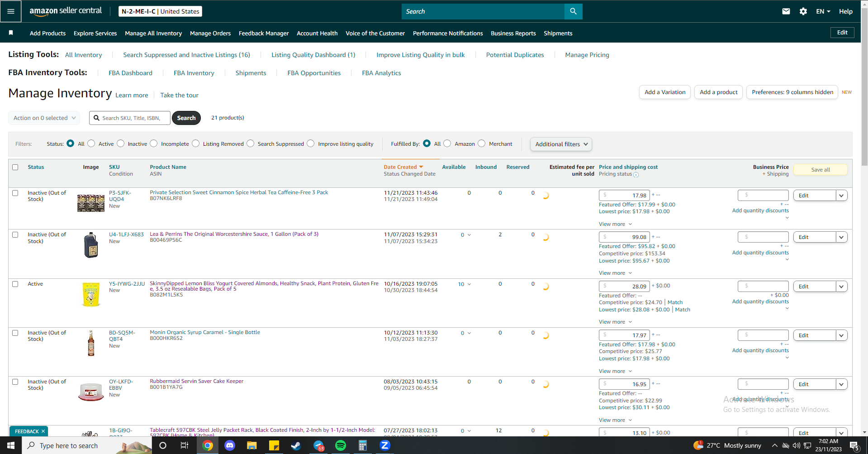Check the select-all checkbox in table header
Image resolution: width=868 pixels, height=454 pixels.
click(x=15, y=167)
